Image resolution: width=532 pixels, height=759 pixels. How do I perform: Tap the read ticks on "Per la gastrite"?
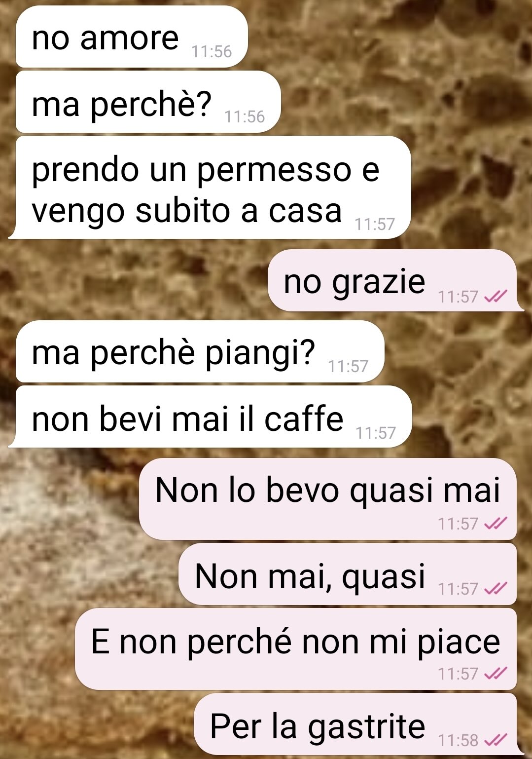(496, 740)
